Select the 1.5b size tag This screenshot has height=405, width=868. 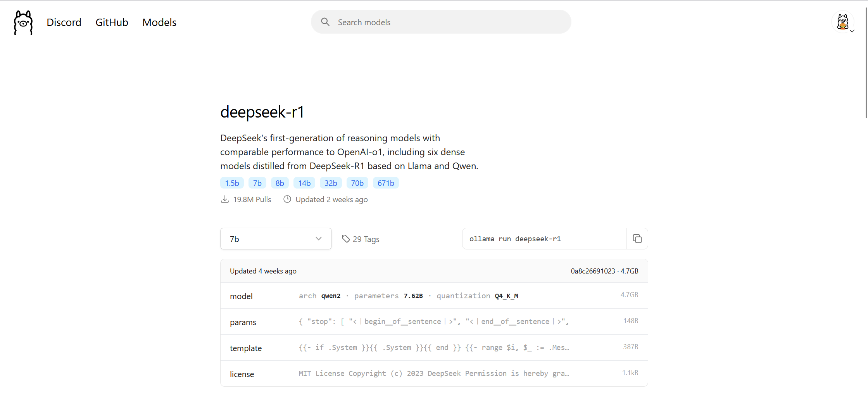[232, 183]
